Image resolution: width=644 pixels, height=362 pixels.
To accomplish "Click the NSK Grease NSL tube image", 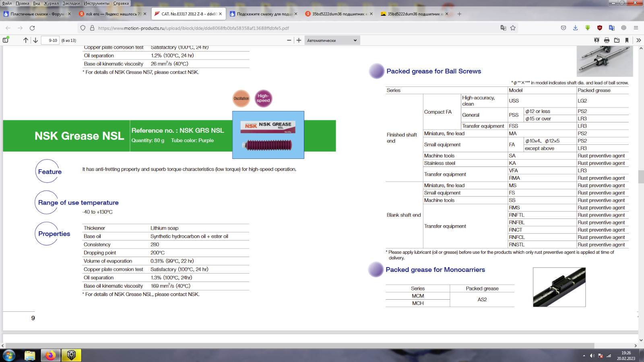I will pyautogui.click(x=268, y=135).
